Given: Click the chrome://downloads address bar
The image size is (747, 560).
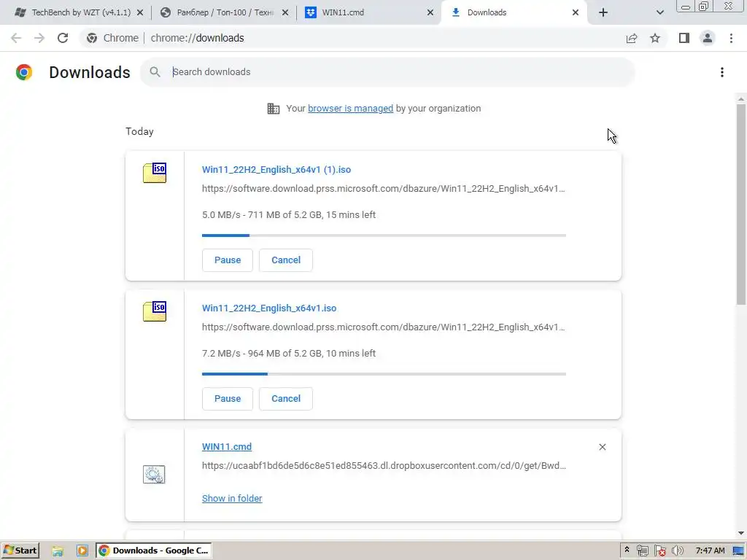Looking at the screenshot, I should [x=197, y=38].
